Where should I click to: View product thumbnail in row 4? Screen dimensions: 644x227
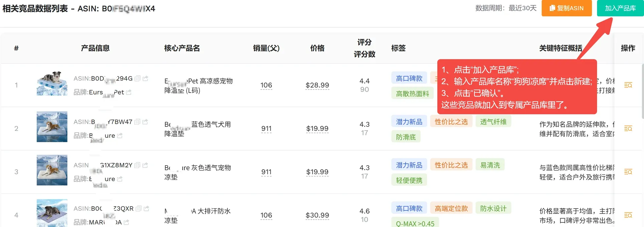click(x=52, y=213)
